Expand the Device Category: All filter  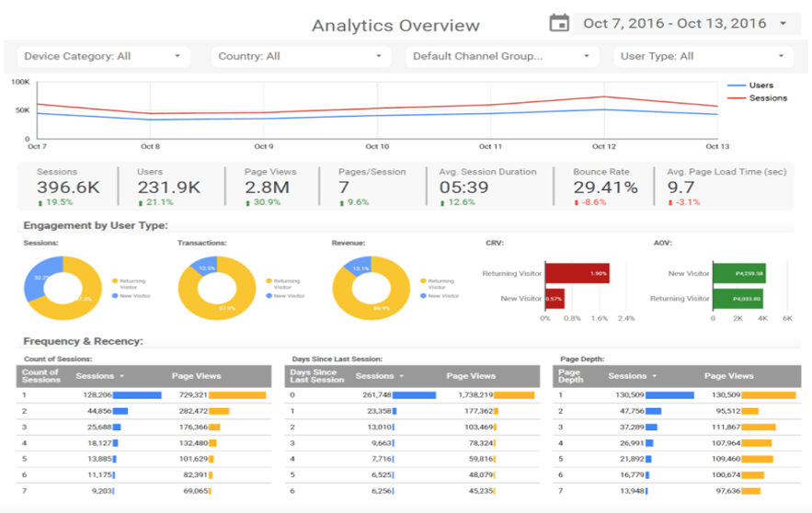[103, 56]
